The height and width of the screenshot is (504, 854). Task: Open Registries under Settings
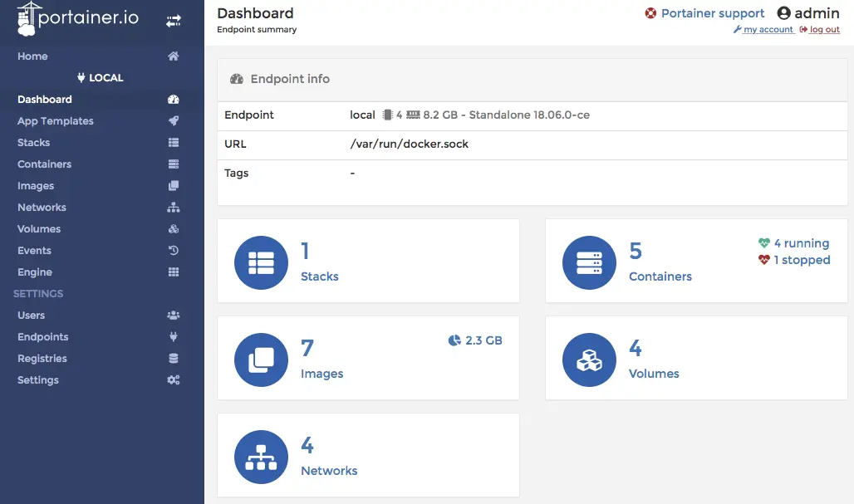[42, 358]
